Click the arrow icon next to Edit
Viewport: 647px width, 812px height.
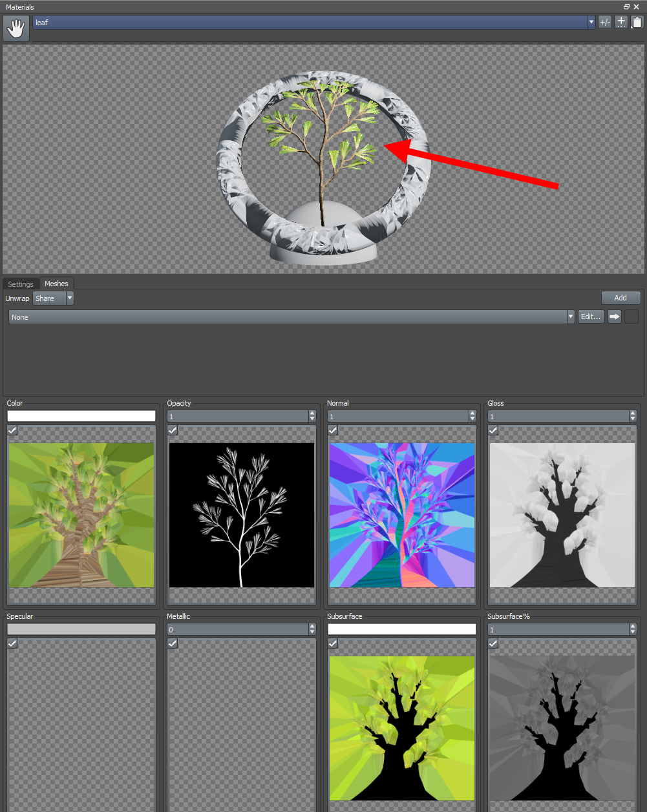click(615, 317)
